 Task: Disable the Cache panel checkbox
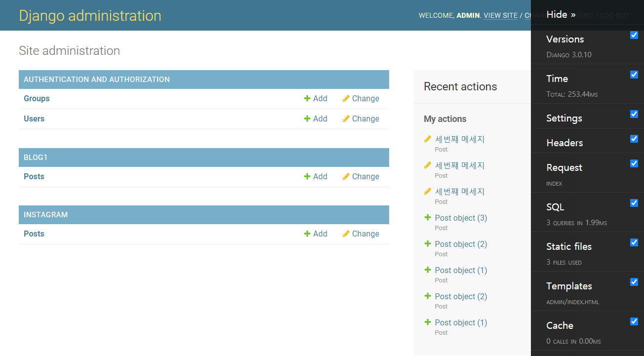(634, 321)
